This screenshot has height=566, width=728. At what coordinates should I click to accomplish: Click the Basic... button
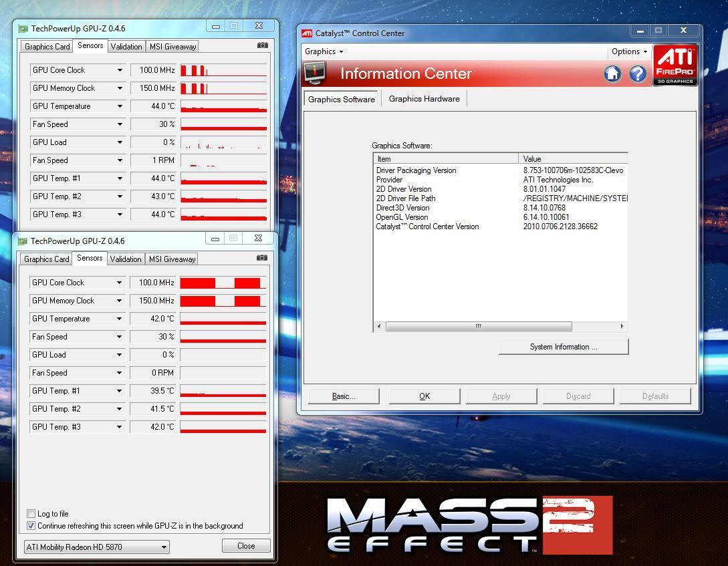pyautogui.click(x=344, y=396)
